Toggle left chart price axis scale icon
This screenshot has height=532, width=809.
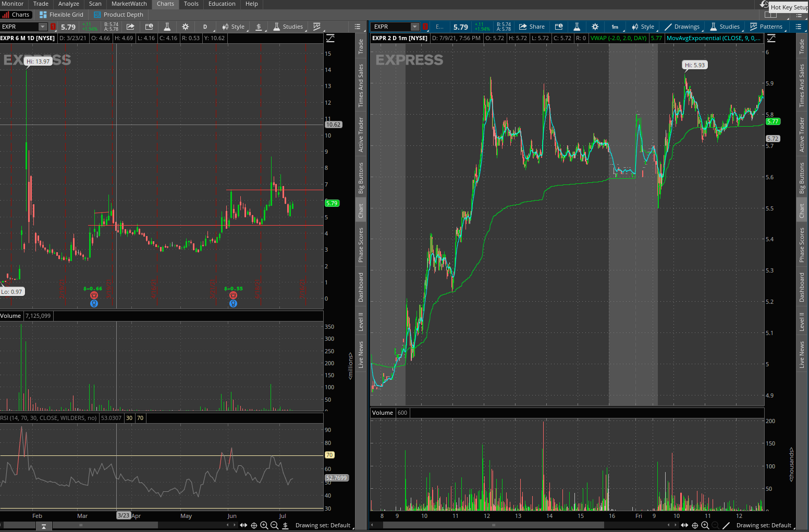click(330, 38)
